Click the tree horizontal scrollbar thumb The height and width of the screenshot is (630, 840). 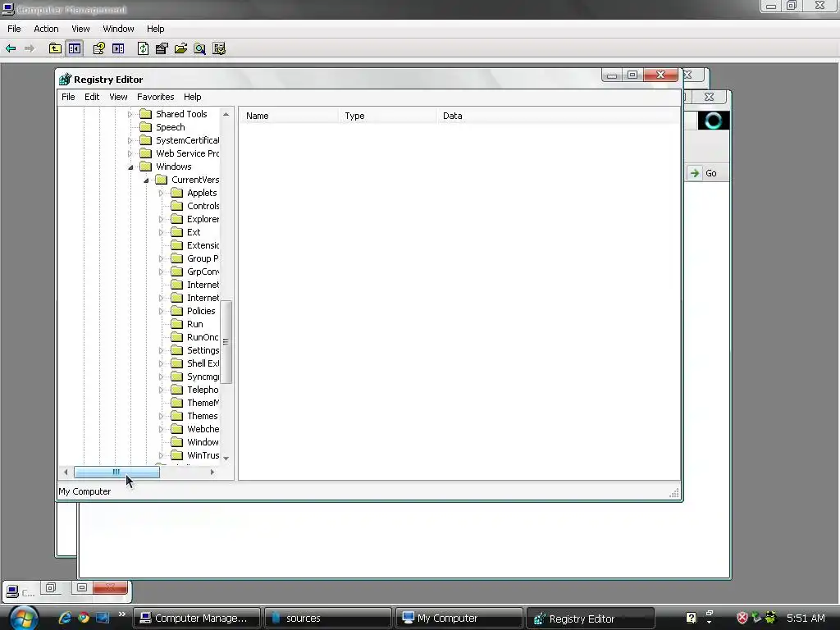116,472
